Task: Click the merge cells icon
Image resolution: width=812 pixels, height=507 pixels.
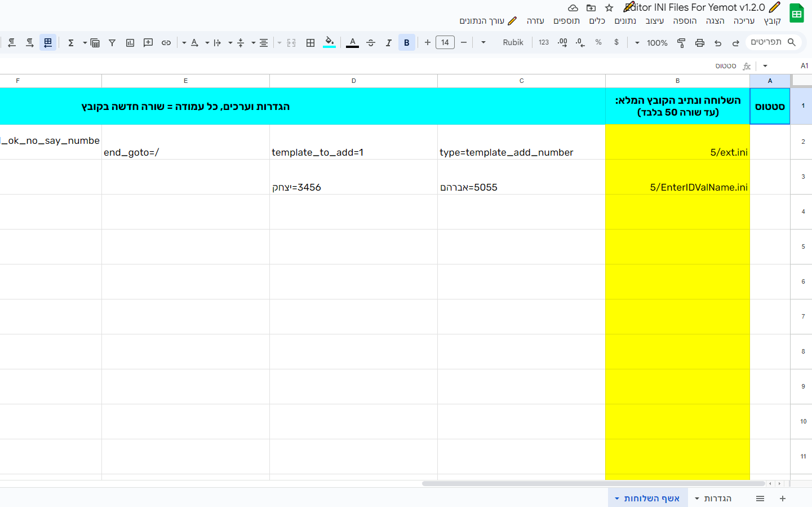Action: [x=291, y=43]
